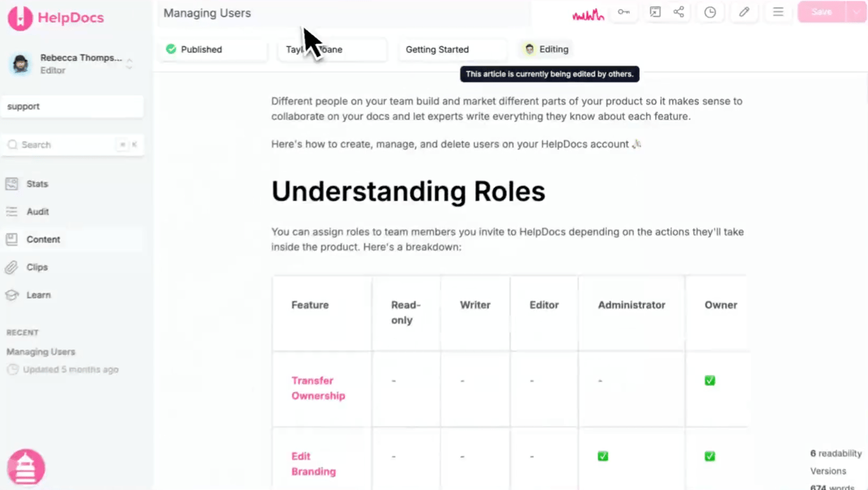Click the key icon in the top toolbar

point(623,12)
